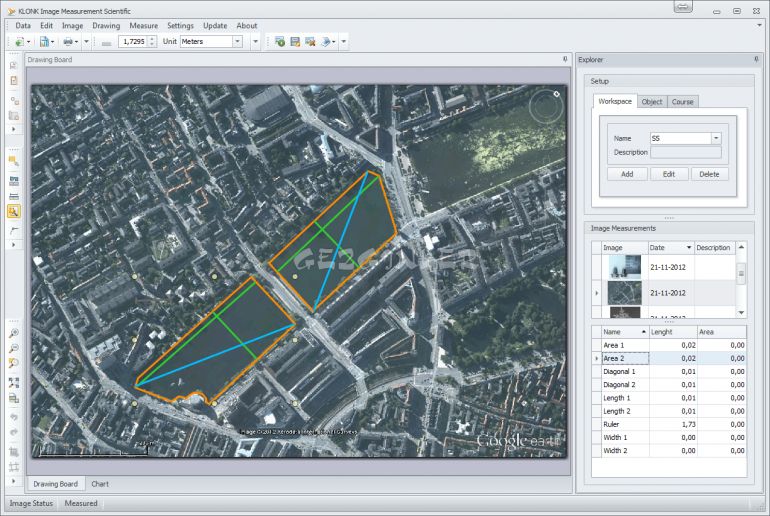Click the image resize window icon
This screenshot has width=770, height=516.
click(14, 398)
